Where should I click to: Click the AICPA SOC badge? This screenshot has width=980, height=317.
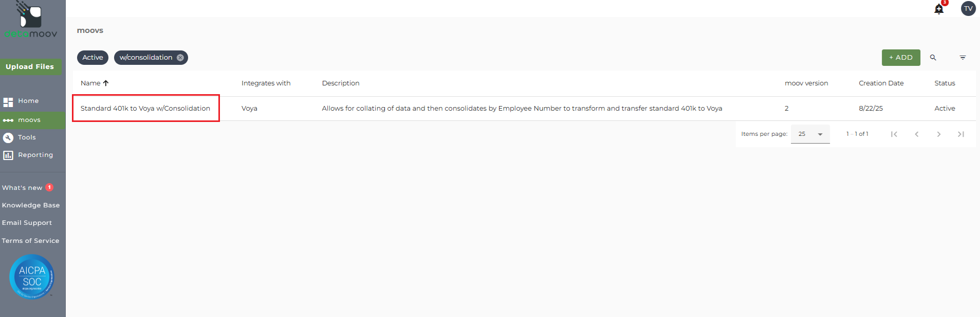pyautogui.click(x=32, y=276)
